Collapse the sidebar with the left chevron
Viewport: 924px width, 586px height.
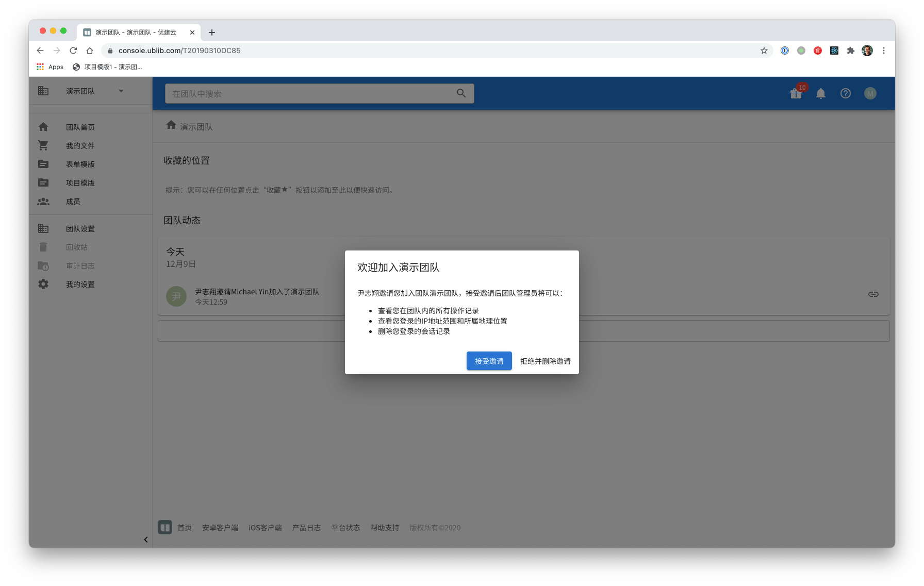pos(146,540)
